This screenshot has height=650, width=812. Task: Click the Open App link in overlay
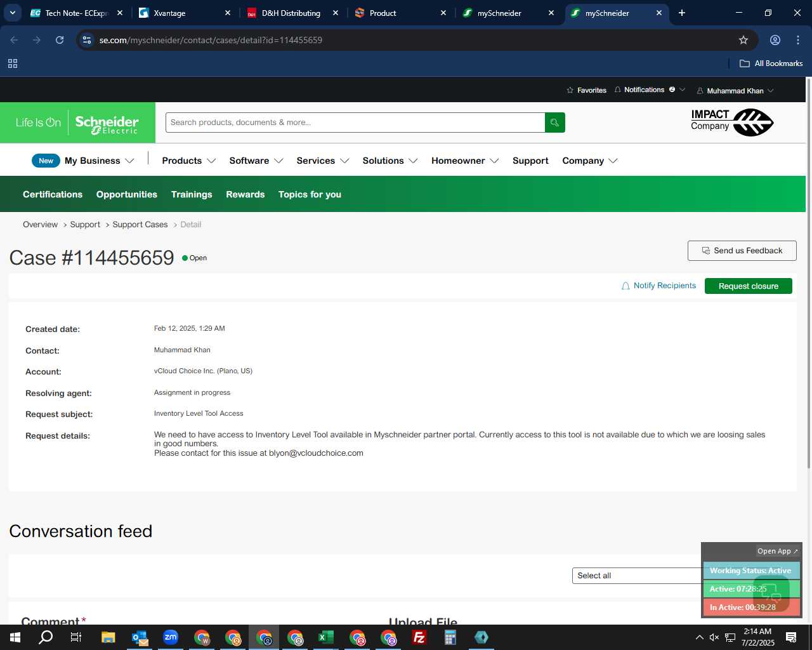point(778,551)
